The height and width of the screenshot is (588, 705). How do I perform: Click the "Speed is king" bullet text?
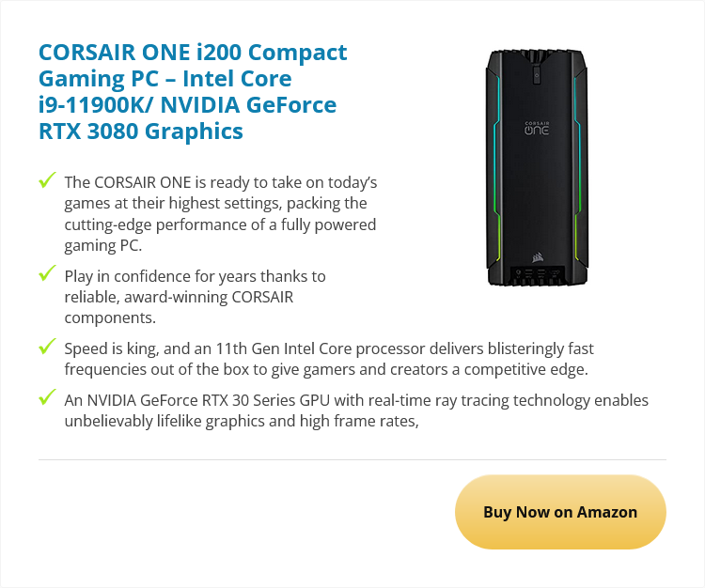pos(328,359)
